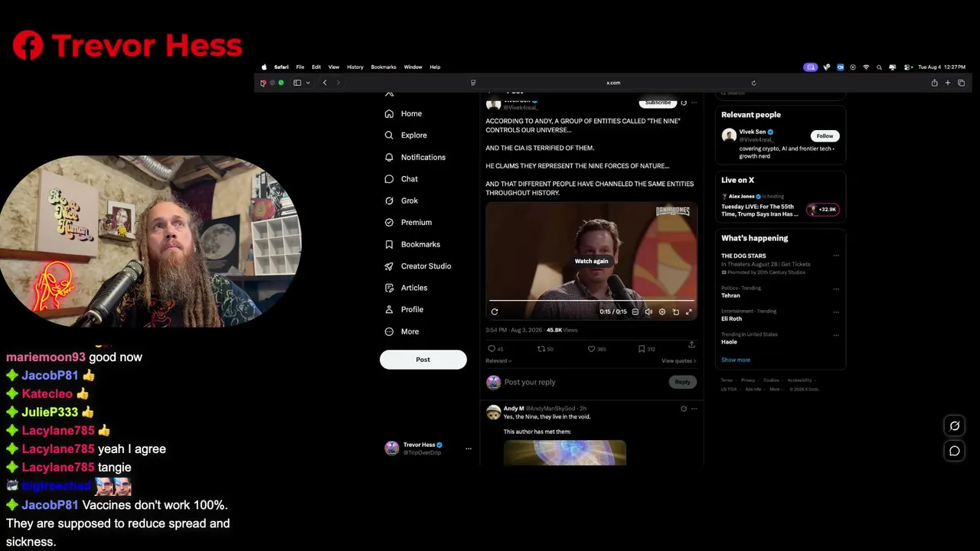Toggle the Safari sidebar
The width and height of the screenshot is (980, 551).
297,83
